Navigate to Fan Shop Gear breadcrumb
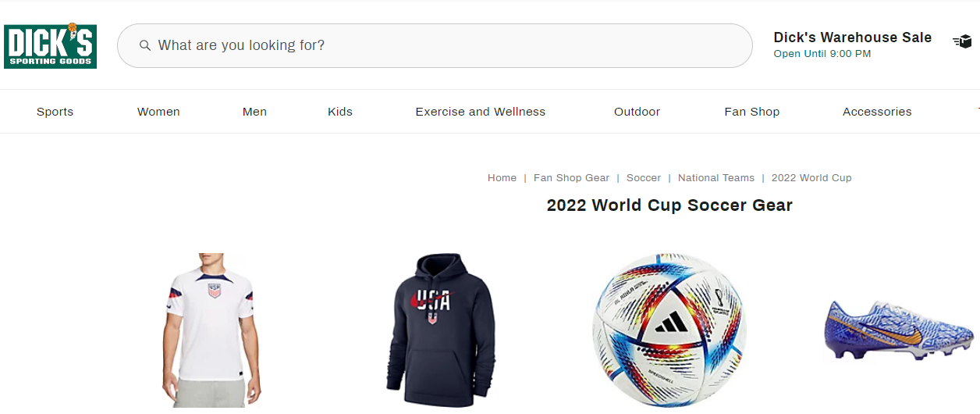 click(571, 178)
